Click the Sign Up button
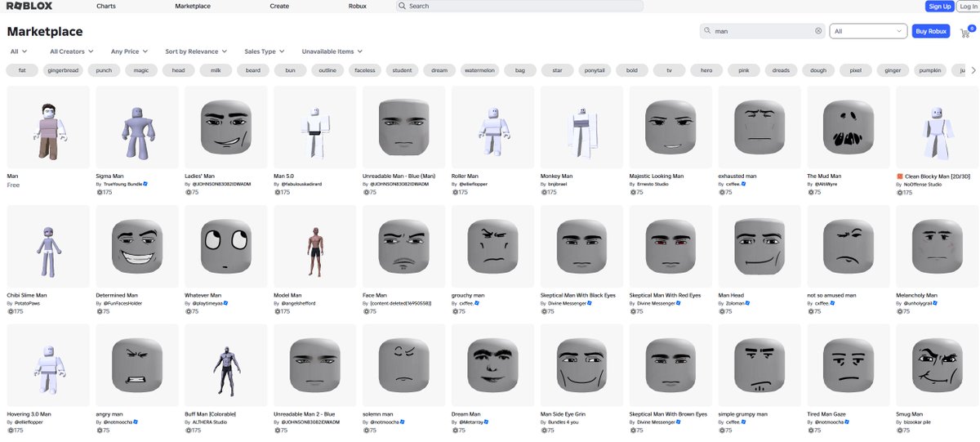Viewport: 980px width, 442px height. click(940, 6)
